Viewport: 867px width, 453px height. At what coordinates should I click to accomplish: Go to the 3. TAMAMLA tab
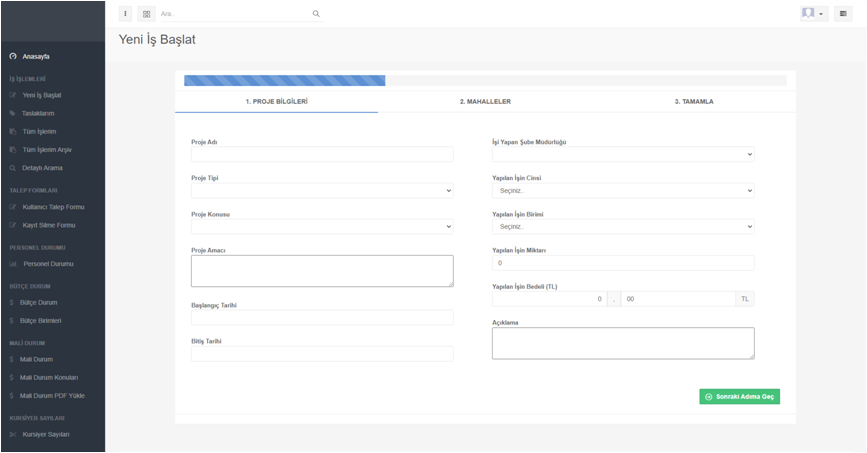(x=693, y=102)
